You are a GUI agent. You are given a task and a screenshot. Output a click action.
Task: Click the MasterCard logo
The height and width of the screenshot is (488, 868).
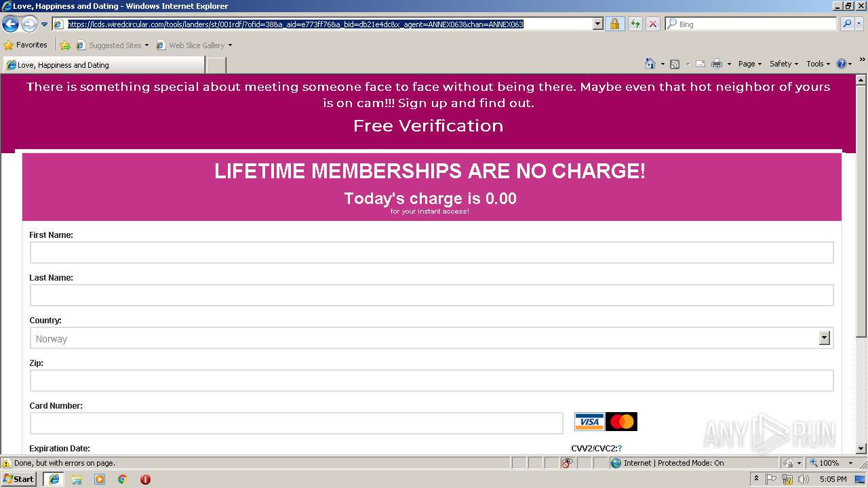[621, 422]
